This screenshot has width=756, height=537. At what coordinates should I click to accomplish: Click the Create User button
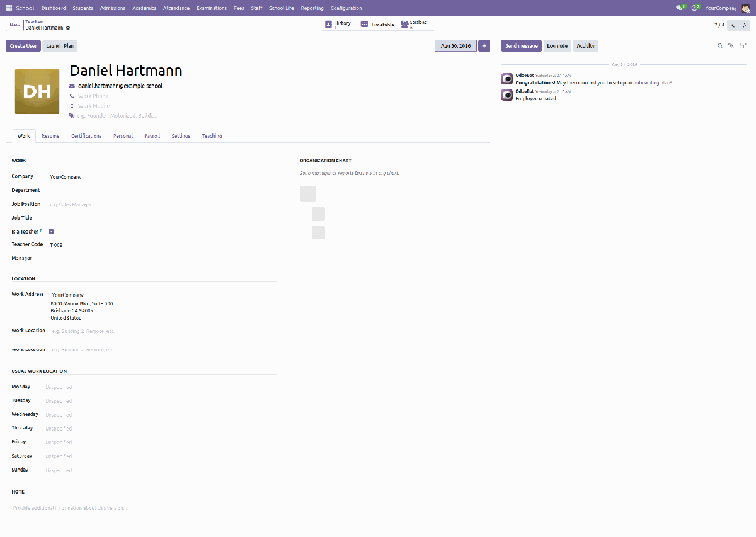23,46
